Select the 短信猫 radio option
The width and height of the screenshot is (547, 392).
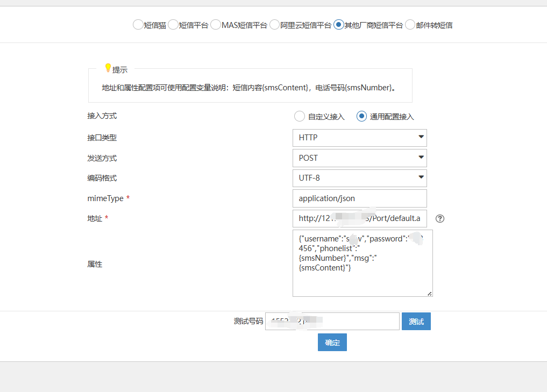click(138, 25)
